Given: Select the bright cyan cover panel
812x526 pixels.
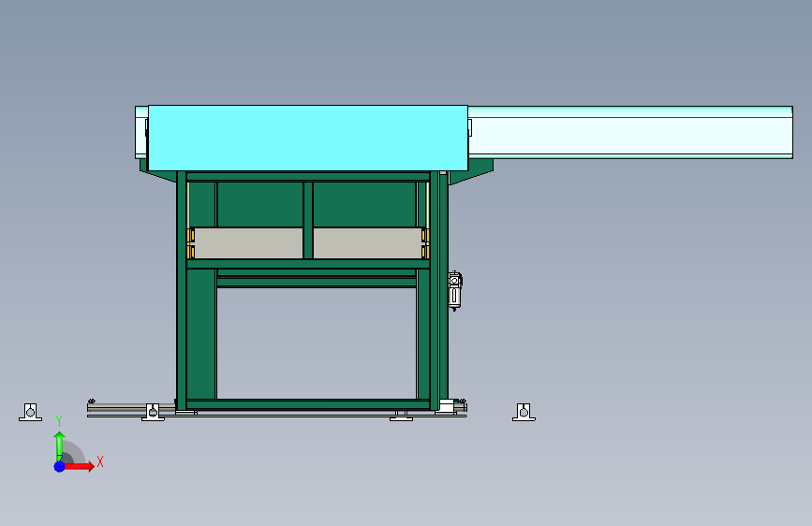Looking at the screenshot, I should coord(308,138).
